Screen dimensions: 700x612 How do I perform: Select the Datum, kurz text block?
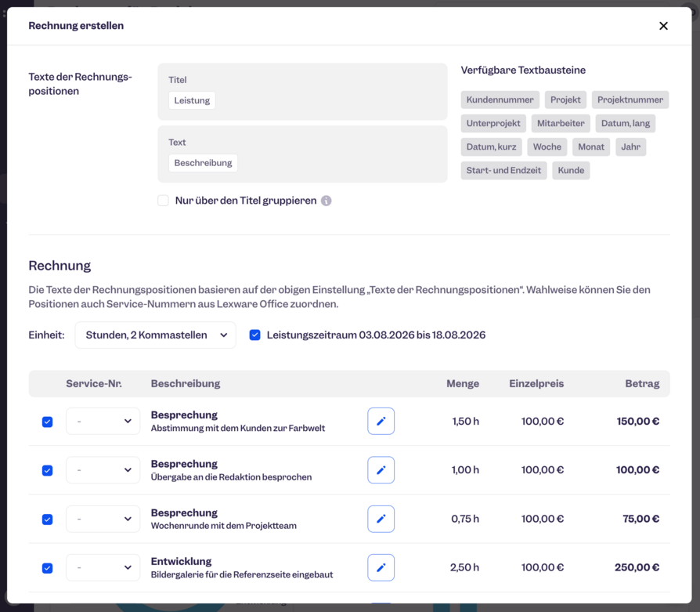(491, 147)
